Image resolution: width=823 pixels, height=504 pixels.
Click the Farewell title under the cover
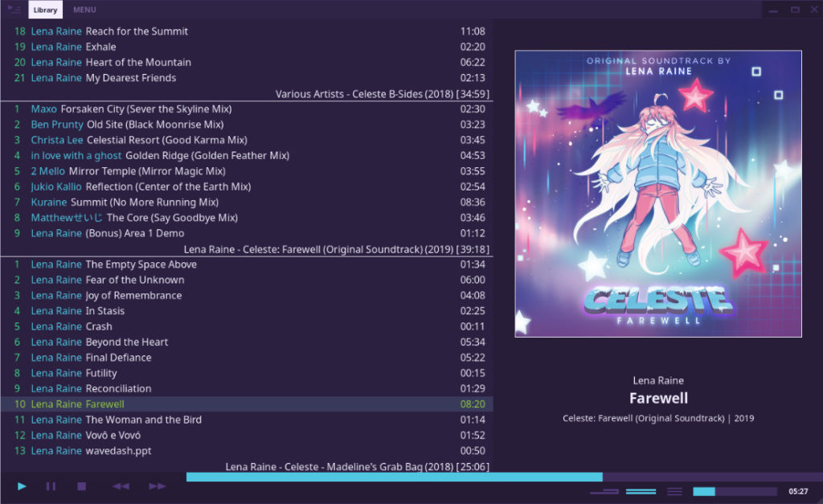pyautogui.click(x=658, y=398)
